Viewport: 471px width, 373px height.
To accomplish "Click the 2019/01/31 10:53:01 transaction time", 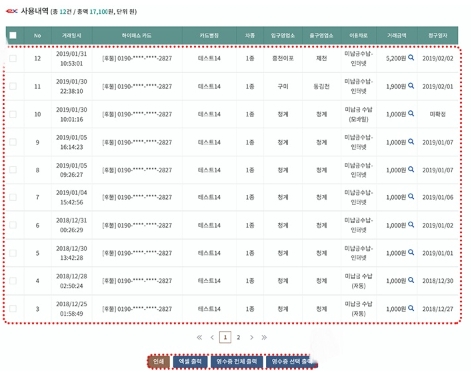I will click(x=71, y=58).
